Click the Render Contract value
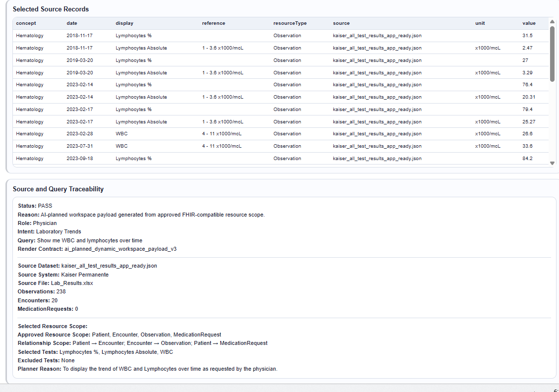 [121, 249]
